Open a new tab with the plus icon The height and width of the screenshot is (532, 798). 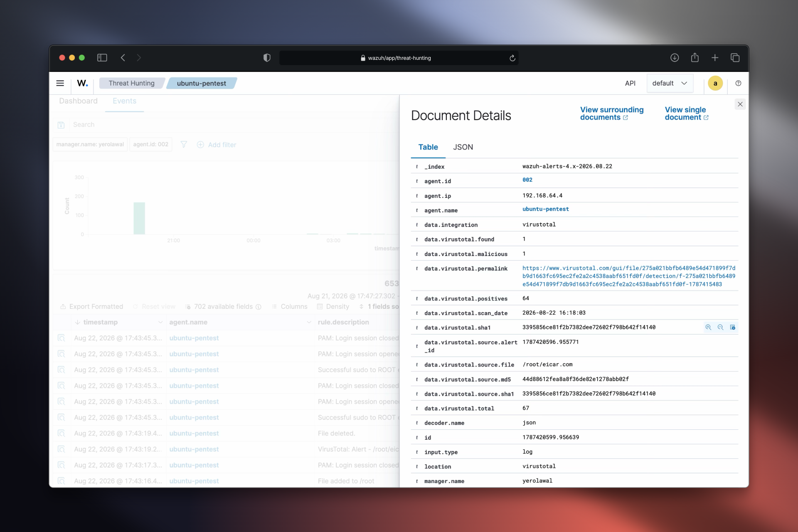[x=715, y=58]
